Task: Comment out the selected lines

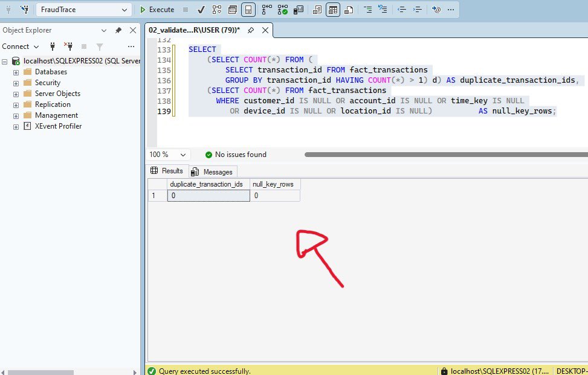Action: coord(367,10)
